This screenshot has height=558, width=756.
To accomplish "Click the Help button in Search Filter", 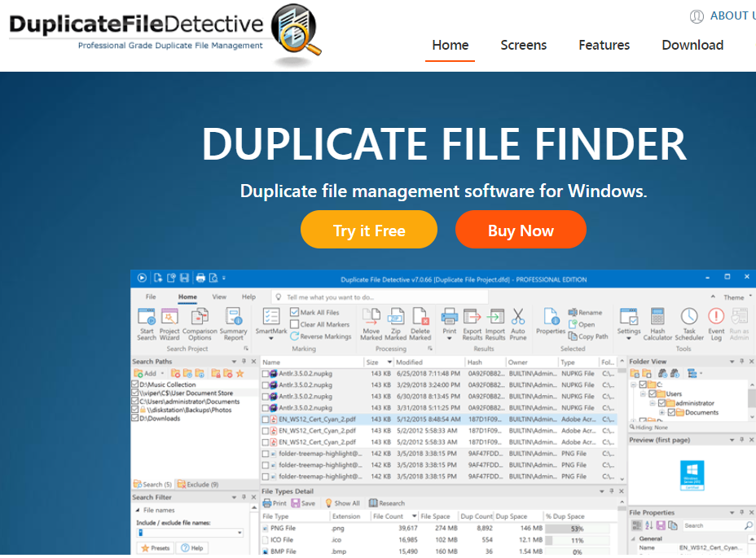I will [x=192, y=548].
